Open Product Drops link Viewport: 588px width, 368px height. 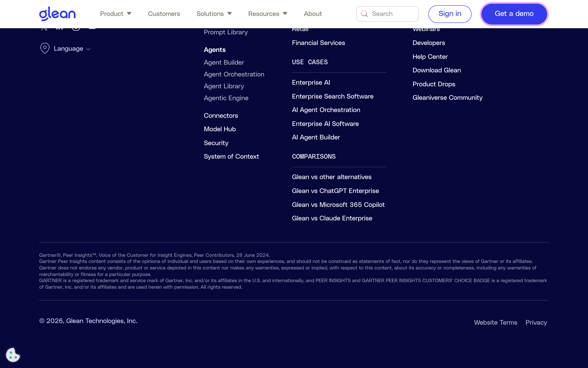pyautogui.click(x=434, y=84)
